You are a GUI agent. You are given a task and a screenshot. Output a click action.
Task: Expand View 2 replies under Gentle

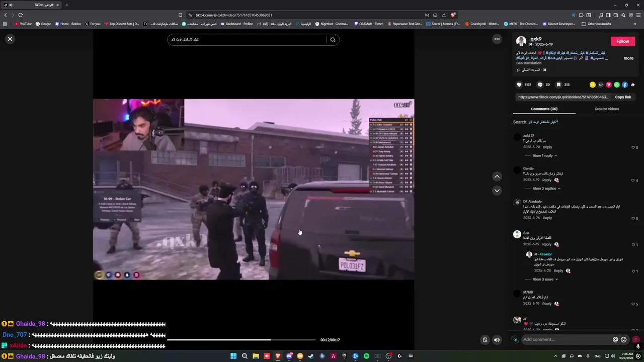coord(546,189)
